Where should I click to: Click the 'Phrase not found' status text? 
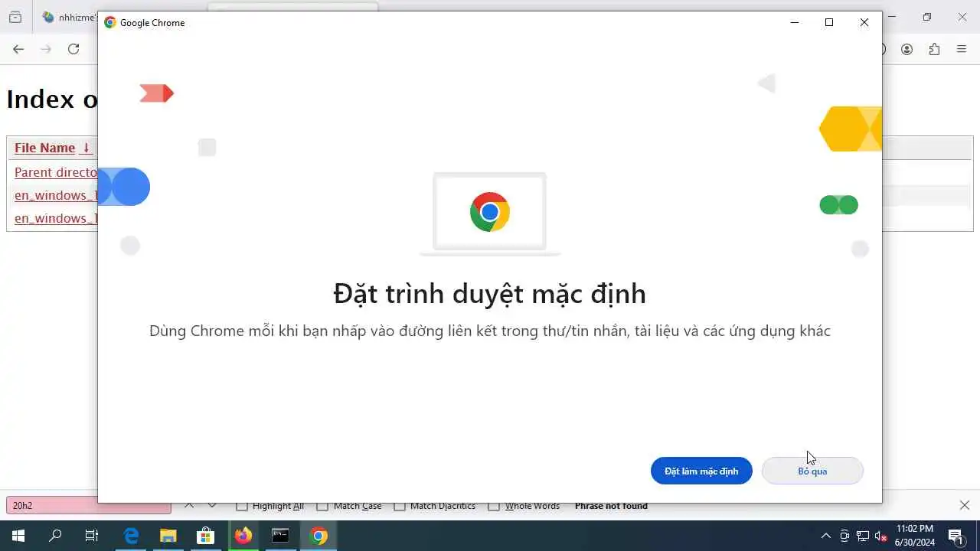[x=611, y=506]
